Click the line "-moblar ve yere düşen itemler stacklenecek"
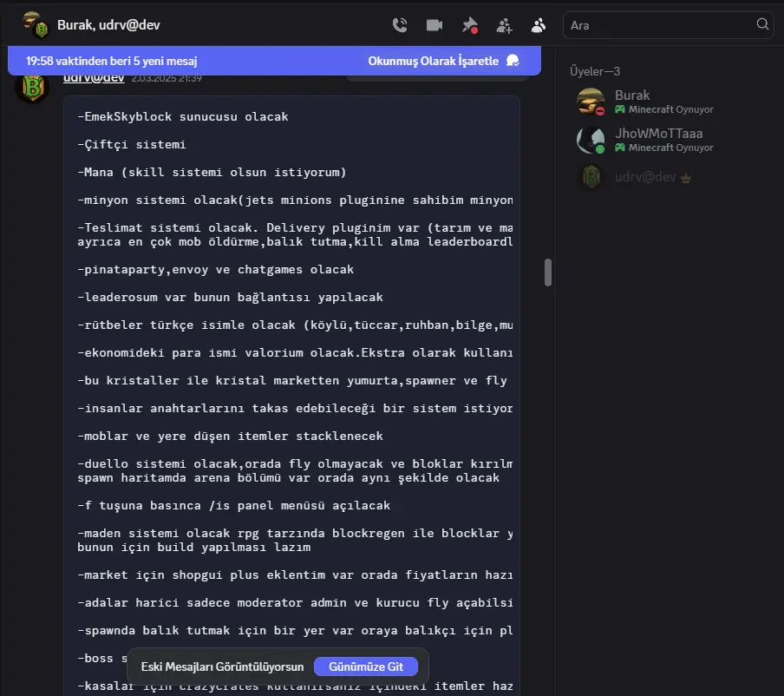Image resolution: width=784 pixels, height=696 pixels. pyautogui.click(x=230, y=436)
